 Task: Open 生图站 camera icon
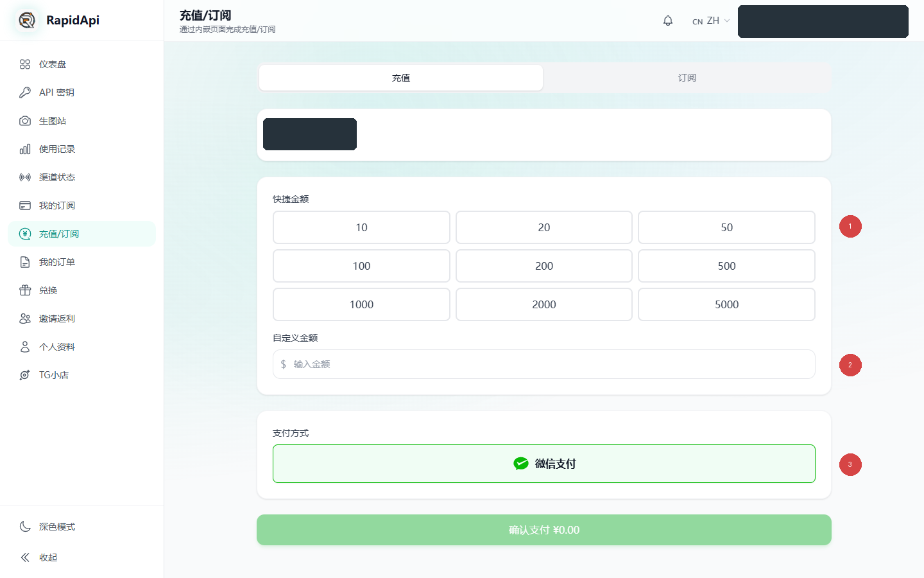(25, 121)
